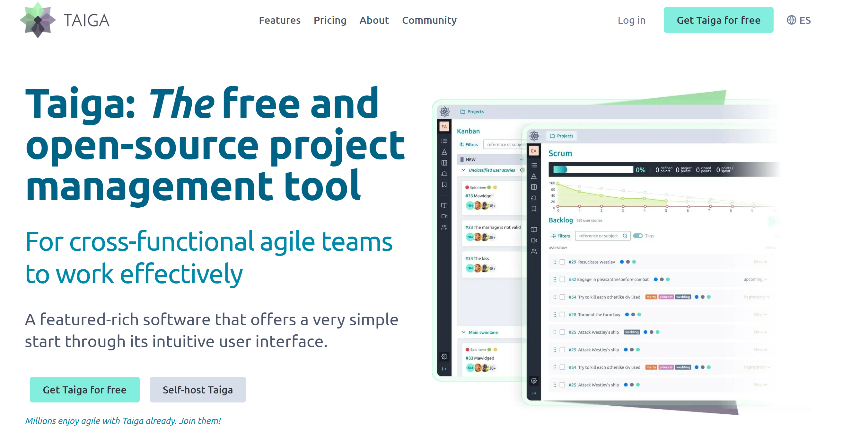The height and width of the screenshot is (442, 868).
Task: Click the collapse arrow at the bottom of the Scrum sidebar
Action: pyautogui.click(x=534, y=393)
